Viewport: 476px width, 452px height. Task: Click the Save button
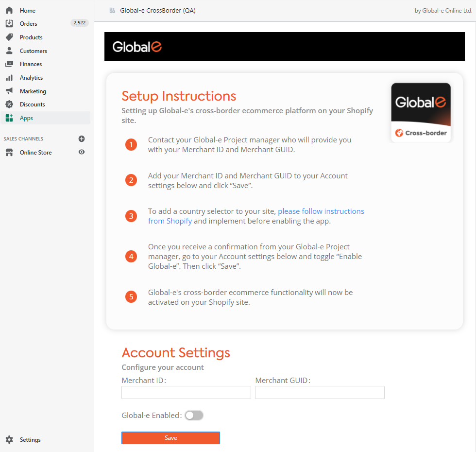click(x=170, y=438)
